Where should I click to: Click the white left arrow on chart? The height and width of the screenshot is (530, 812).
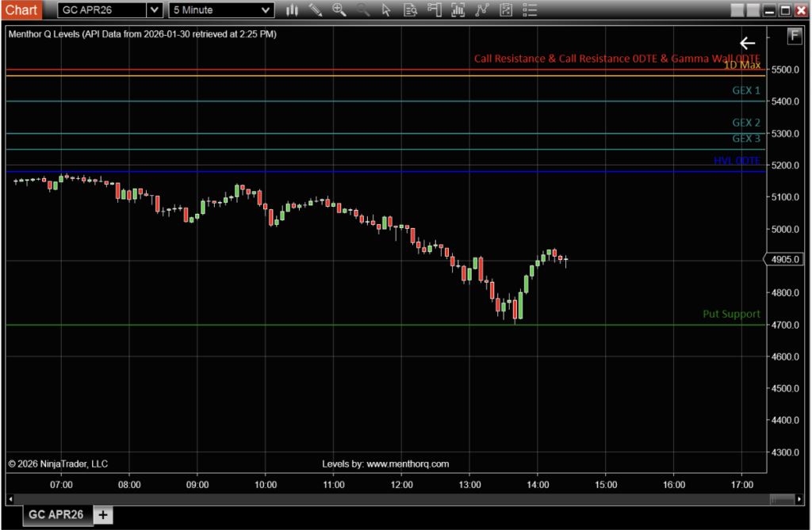[747, 43]
